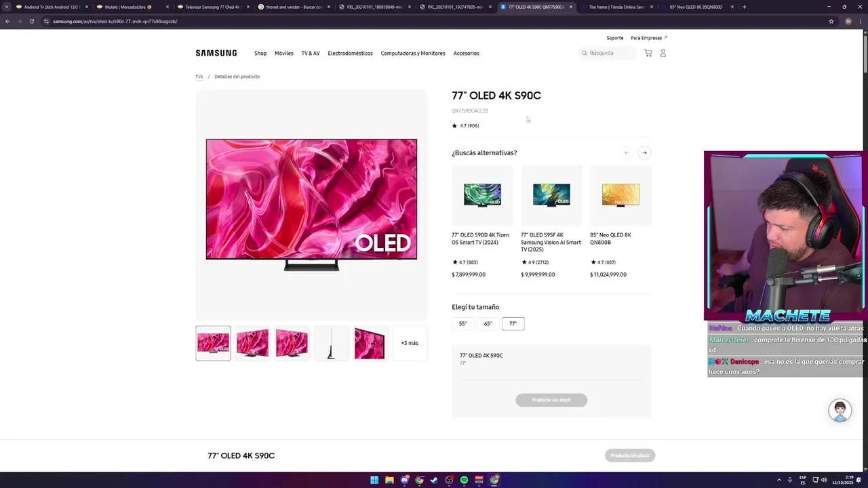Open tab search dropdown arrow in Chrome
The height and width of the screenshot is (488, 868).
pyautogui.click(x=7, y=7)
